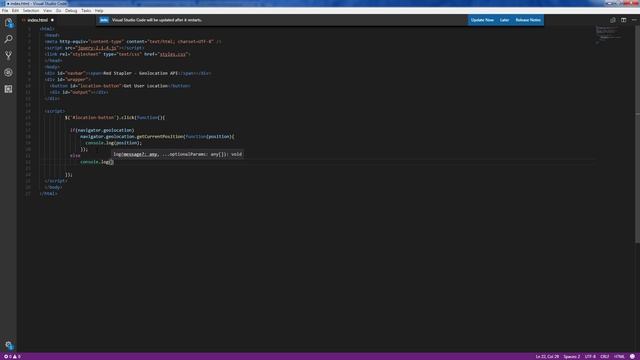Click the update notification message text
Screen dimensions: 640x360
pyautogui.click(x=157, y=20)
